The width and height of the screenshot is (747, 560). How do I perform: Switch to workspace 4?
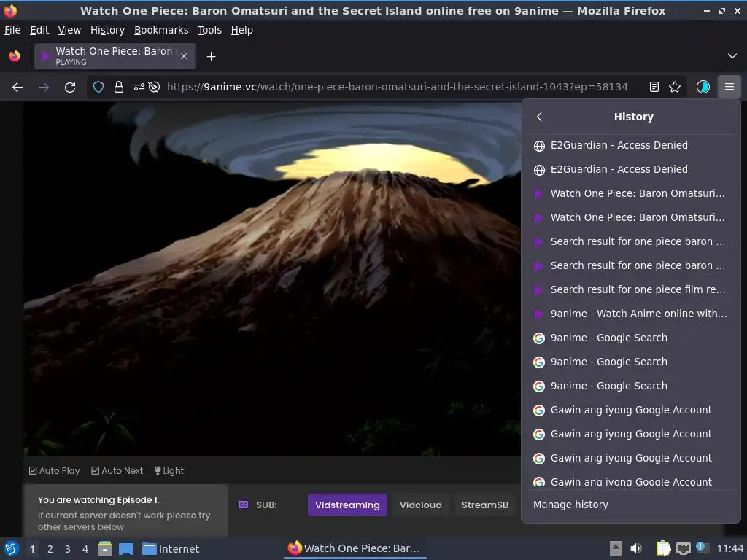pos(85,549)
